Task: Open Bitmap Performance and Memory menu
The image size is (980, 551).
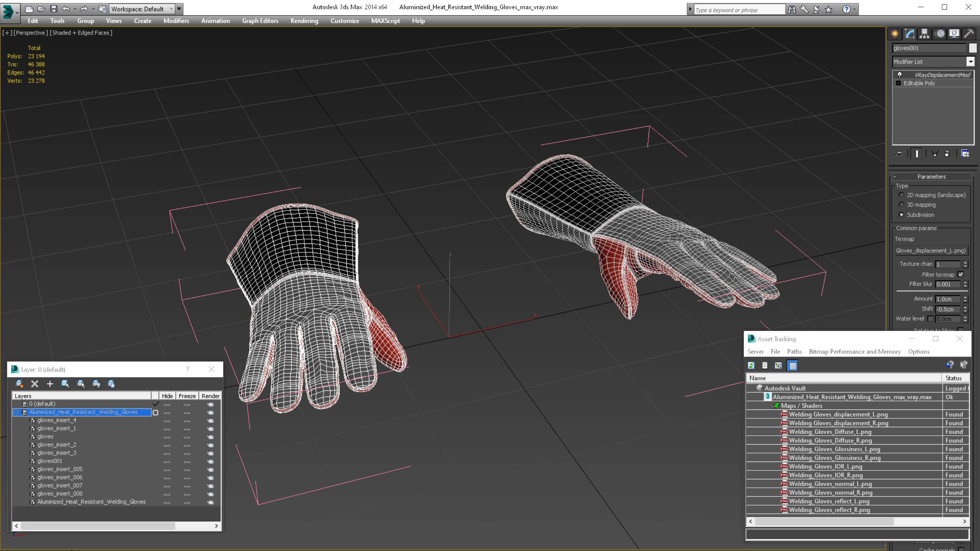Action: coord(855,351)
